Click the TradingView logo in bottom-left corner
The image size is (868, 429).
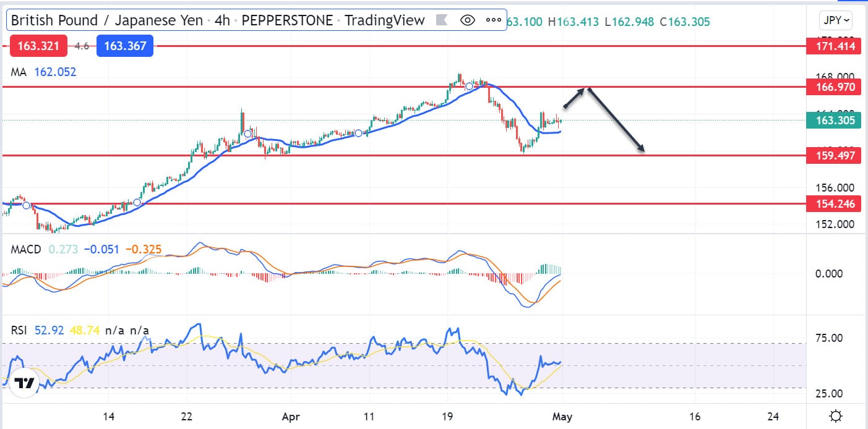click(x=24, y=383)
